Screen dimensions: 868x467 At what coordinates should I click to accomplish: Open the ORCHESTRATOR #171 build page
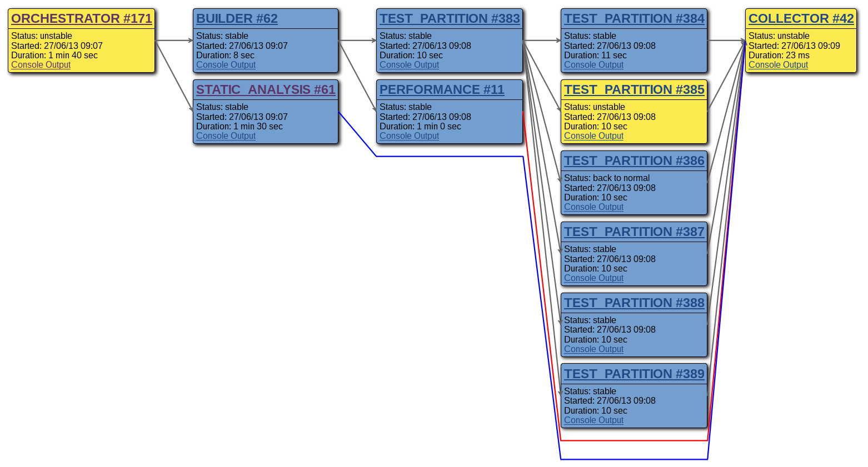[81, 18]
